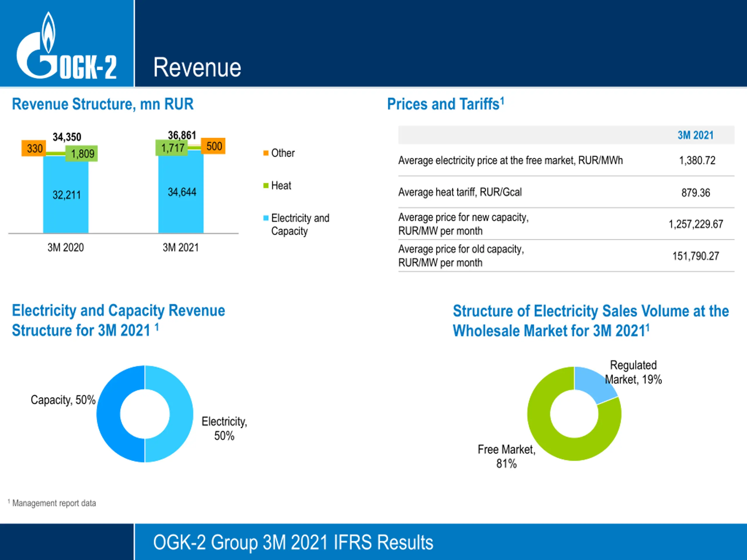This screenshot has width=747, height=560.
Task: Click the 34,350 total above 3M 2020 bar
Action: [x=67, y=137]
